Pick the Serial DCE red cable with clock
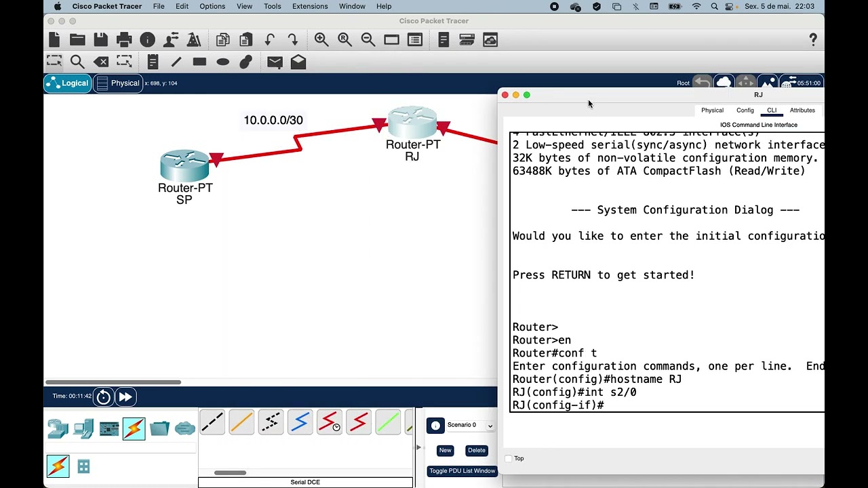Screen dimensions: 868x488 (330, 422)
